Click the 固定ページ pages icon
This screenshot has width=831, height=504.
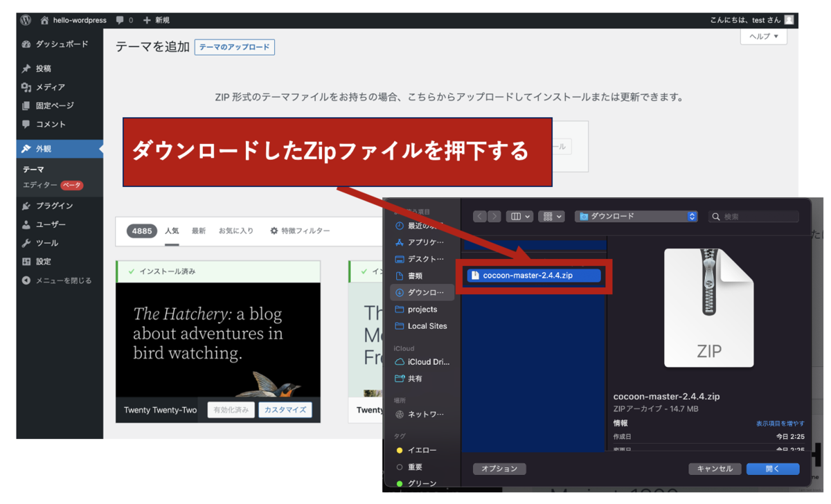(x=26, y=106)
